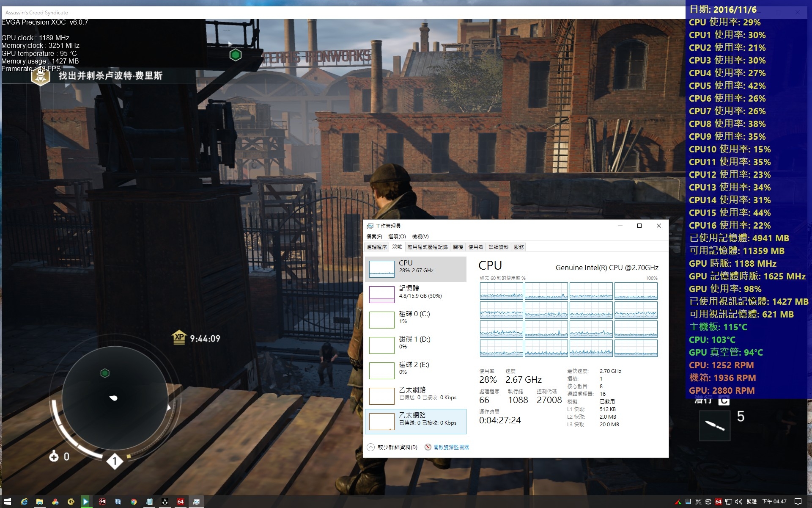Open the volume control tray icon
The image size is (812, 508).
[739, 502]
